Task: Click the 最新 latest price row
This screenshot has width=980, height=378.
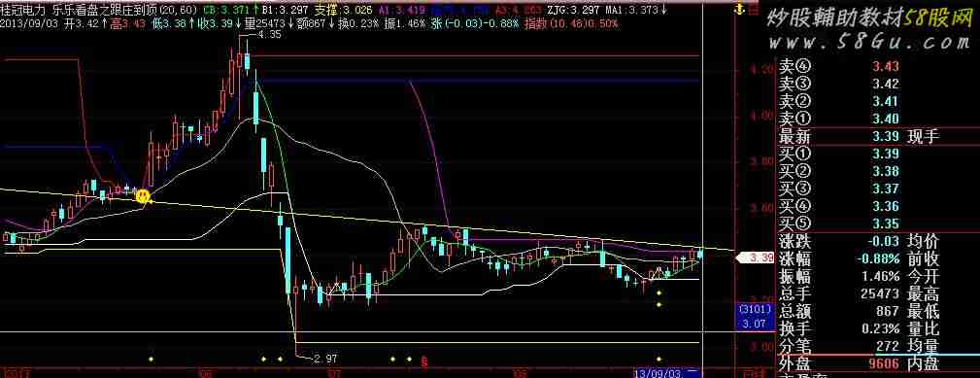Action: 878,137
